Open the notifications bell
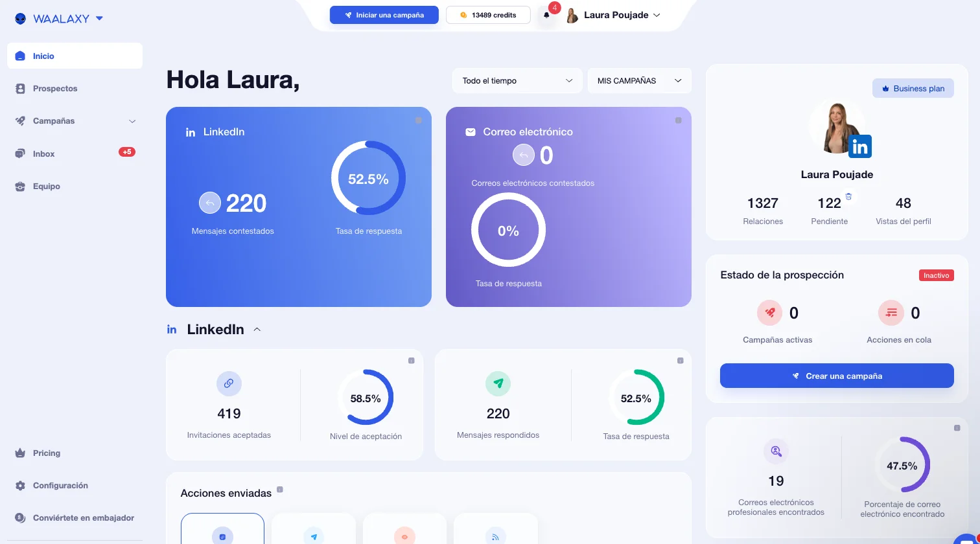 546,15
